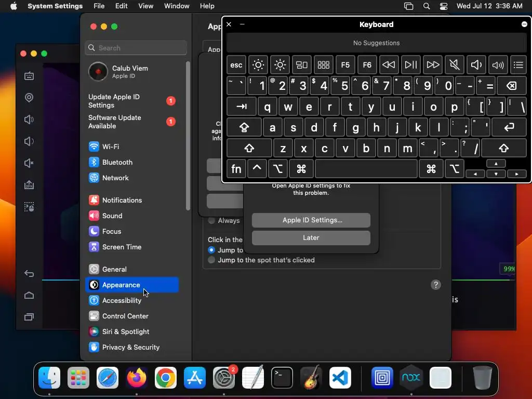532x399 pixels.
Task: Open Calub Viem Apple ID account
Action: tap(131, 72)
